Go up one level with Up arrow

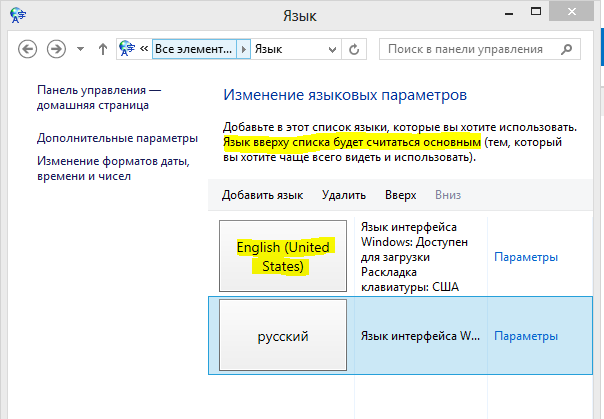point(102,49)
